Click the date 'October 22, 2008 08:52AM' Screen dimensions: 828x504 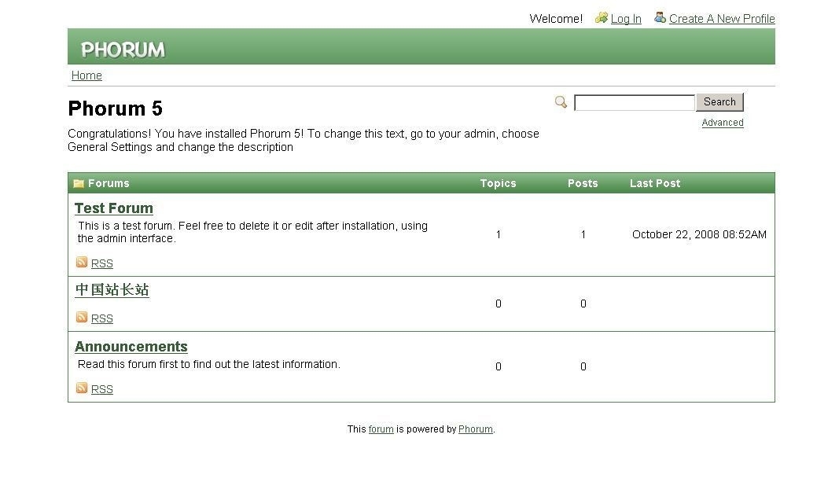point(699,234)
